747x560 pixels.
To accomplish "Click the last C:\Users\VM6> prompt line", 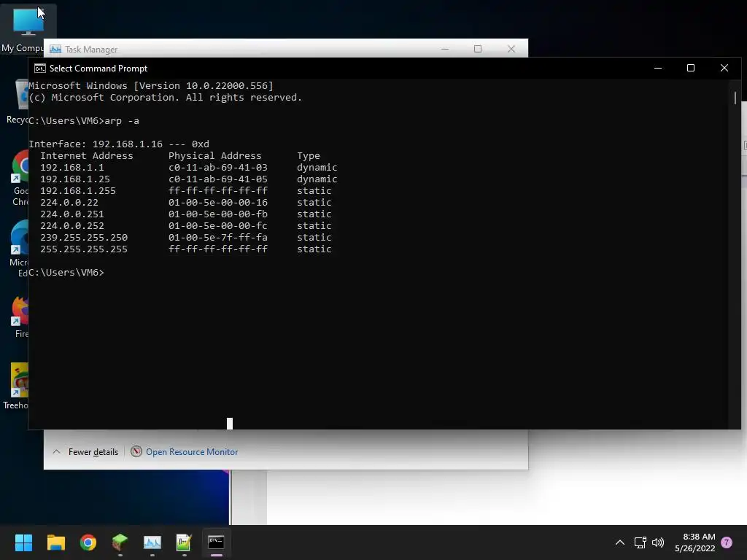I will coord(66,273).
